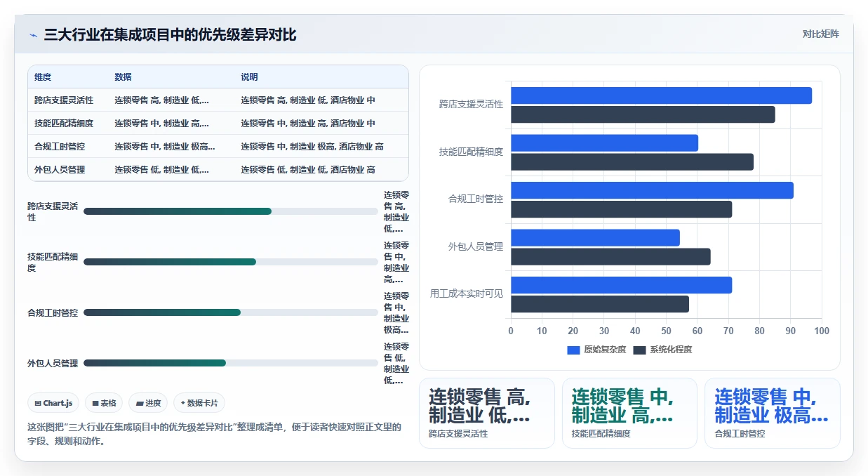
Task: Click blue chart bar for 用工成本实时可见
Action: pos(621,285)
